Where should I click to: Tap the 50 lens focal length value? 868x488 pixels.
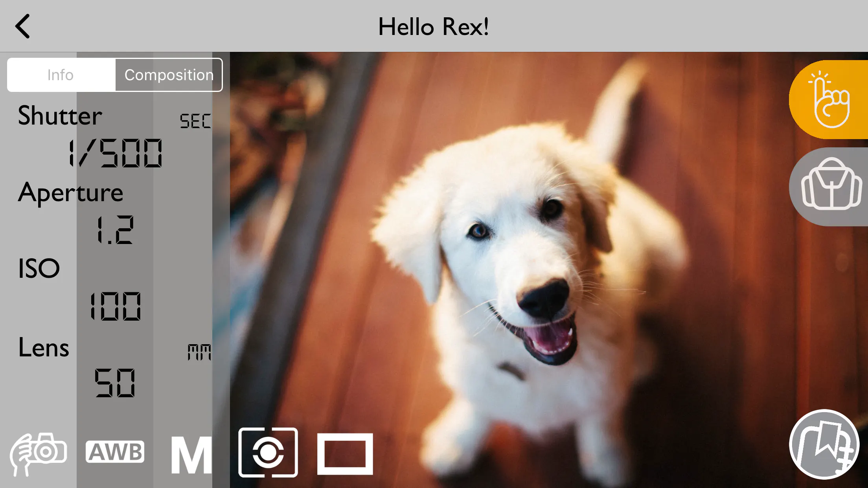pyautogui.click(x=115, y=383)
